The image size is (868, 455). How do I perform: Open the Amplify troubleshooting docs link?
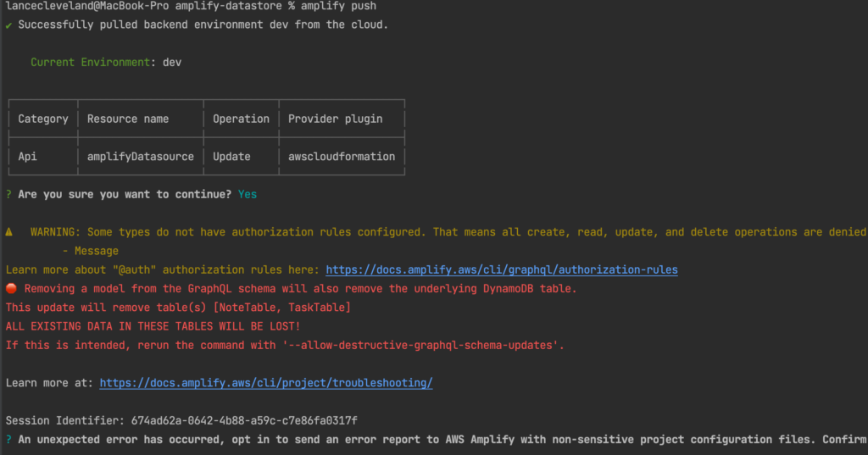click(x=266, y=383)
